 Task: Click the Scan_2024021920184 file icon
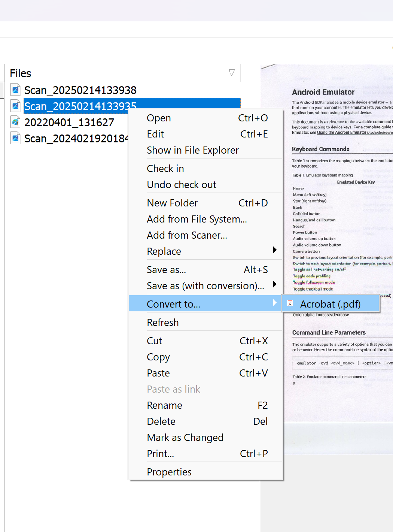click(15, 138)
